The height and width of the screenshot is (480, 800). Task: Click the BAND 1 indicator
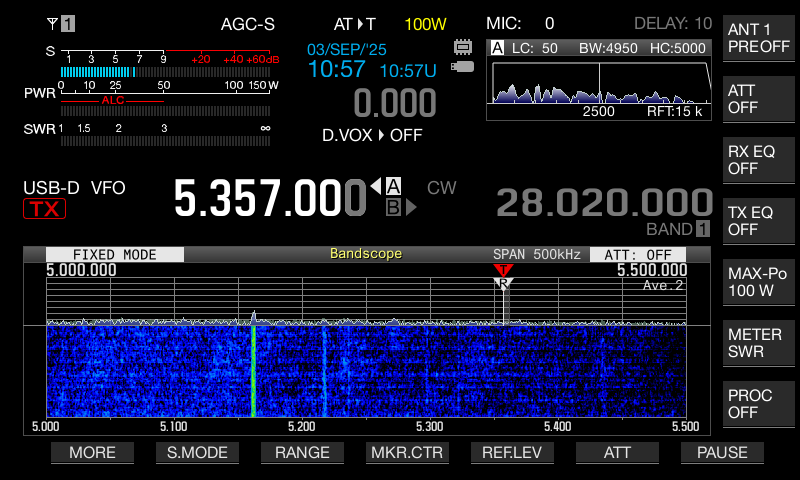point(678,229)
